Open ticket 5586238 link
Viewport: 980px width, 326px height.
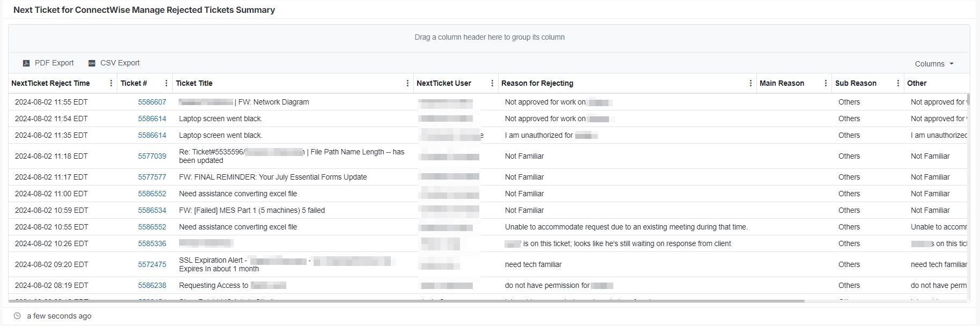click(152, 285)
